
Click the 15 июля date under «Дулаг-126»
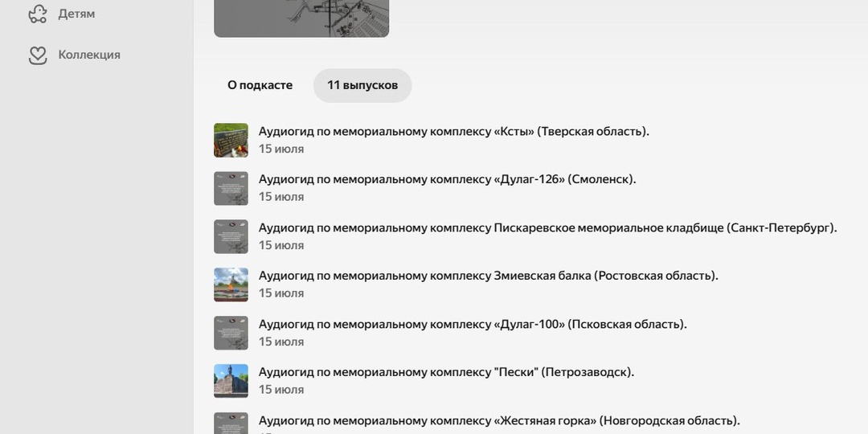click(x=281, y=197)
